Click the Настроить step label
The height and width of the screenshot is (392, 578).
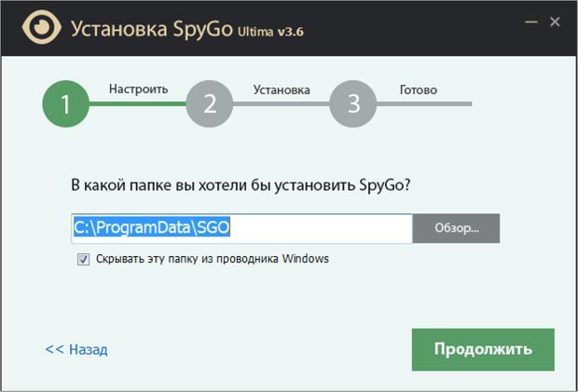pos(139,89)
